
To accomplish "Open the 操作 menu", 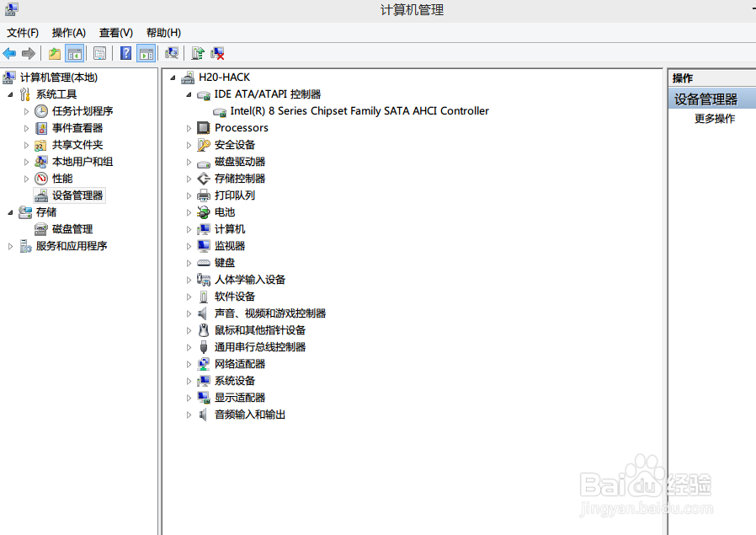I will point(68,32).
